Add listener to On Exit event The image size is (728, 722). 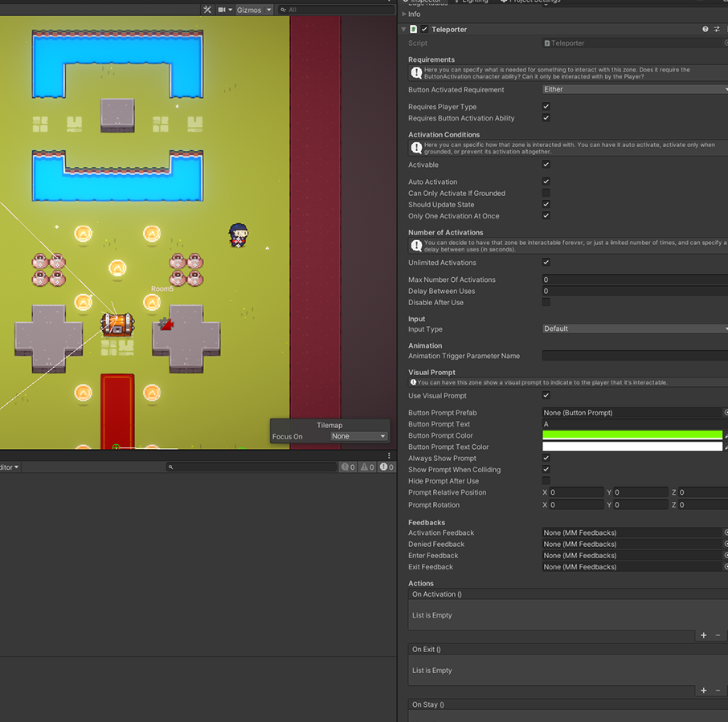point(703,691)
